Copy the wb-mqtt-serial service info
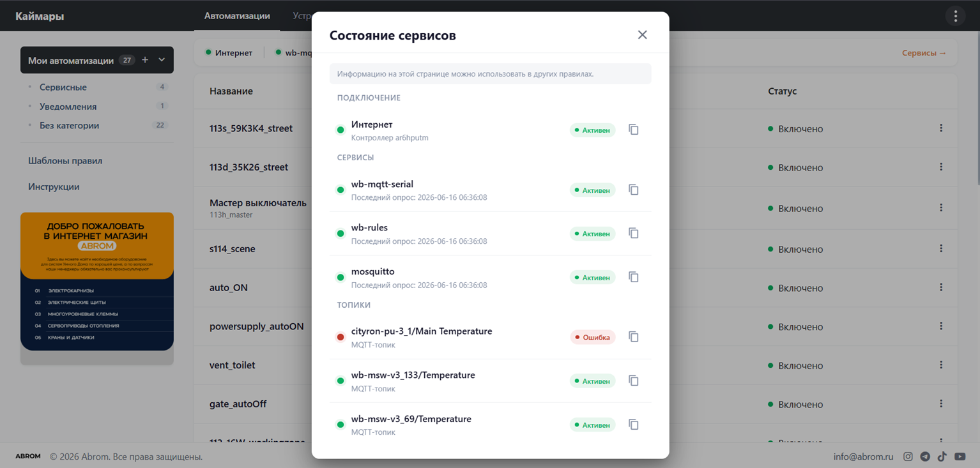This screenshot has width=980, height=468. 633,190
